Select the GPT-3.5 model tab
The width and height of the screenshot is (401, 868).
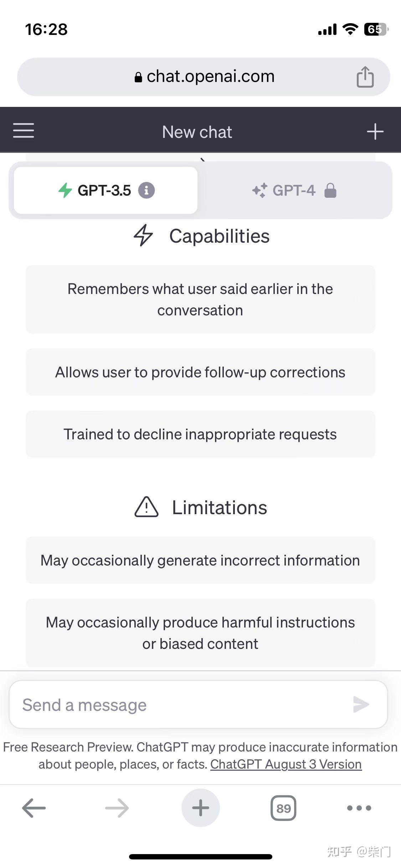pos(106,190)
